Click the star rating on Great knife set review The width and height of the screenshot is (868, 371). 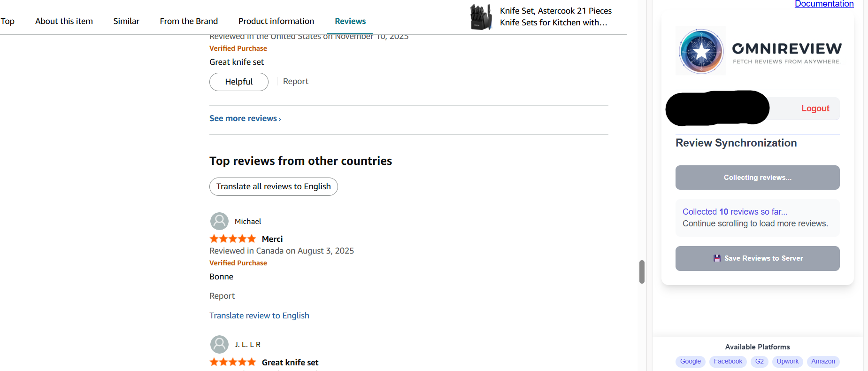pos(233,362)
